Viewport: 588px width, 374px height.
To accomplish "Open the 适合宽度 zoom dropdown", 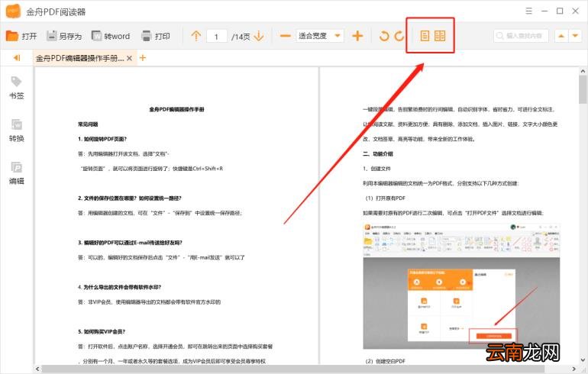I will (x=319, y=36).
